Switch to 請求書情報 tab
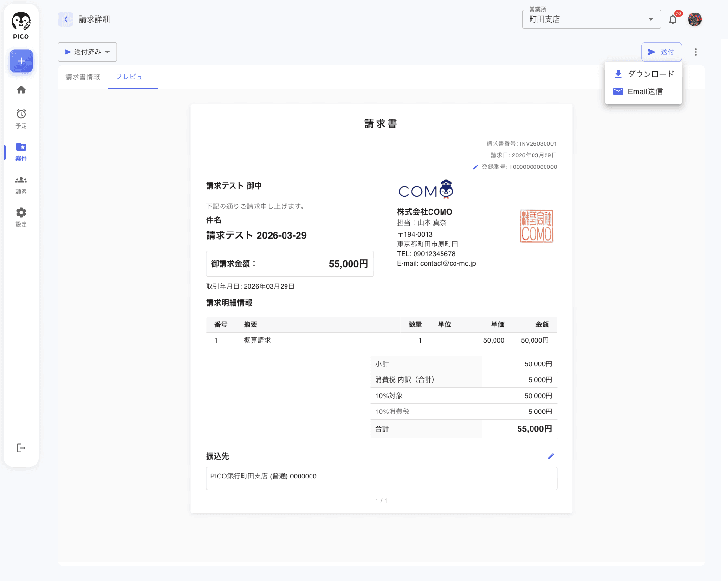 [x=83, y=77]
